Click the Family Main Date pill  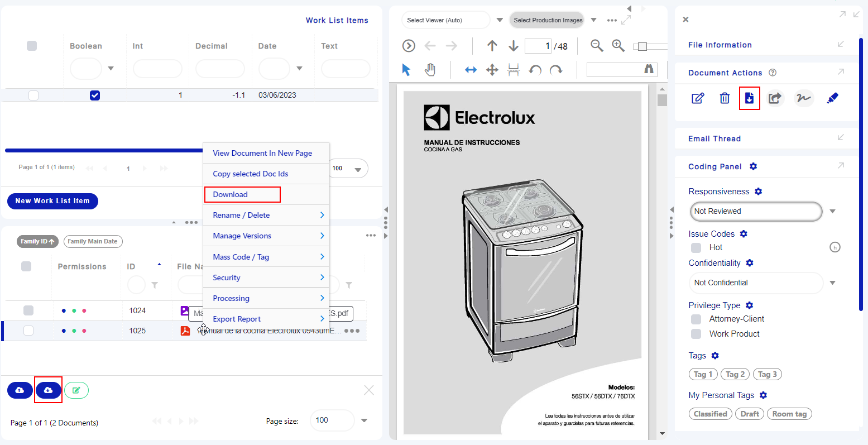point(93,241)
